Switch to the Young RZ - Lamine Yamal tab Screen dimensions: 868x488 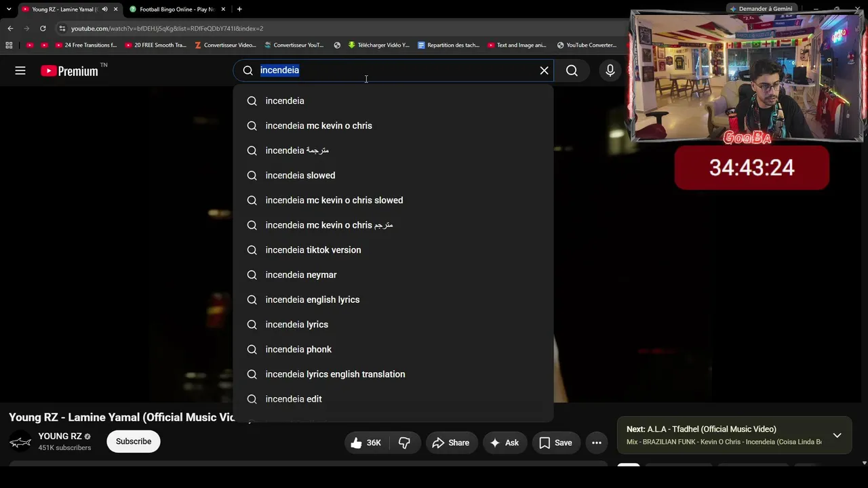64,9
